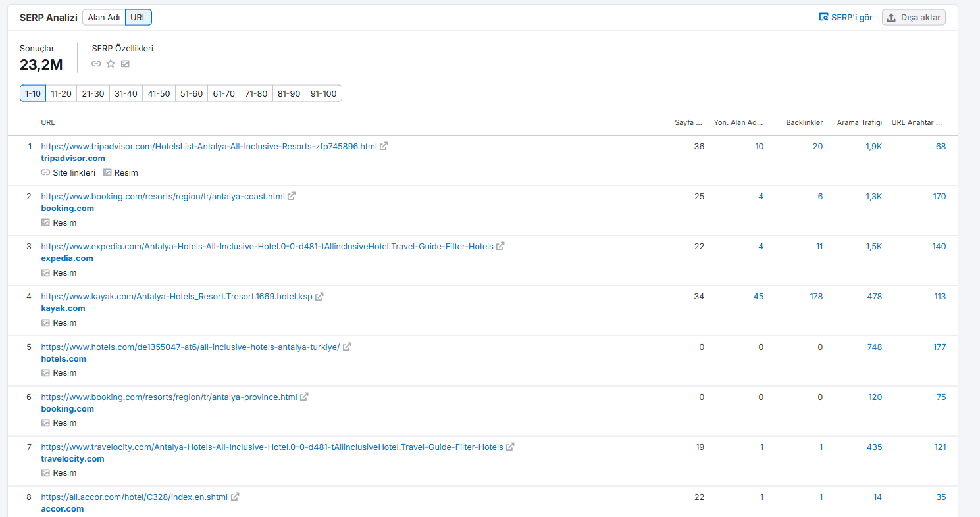Click the Backlinkler column header
The width and height of the screenshot is (980, 517).
pos(804,122)
